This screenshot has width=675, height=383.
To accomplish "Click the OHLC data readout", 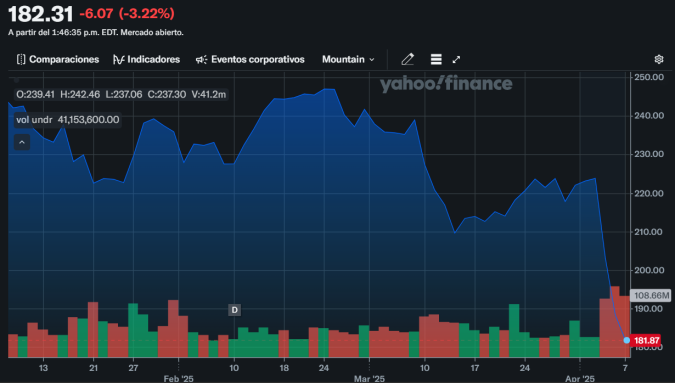I will [x=121, y=94].
